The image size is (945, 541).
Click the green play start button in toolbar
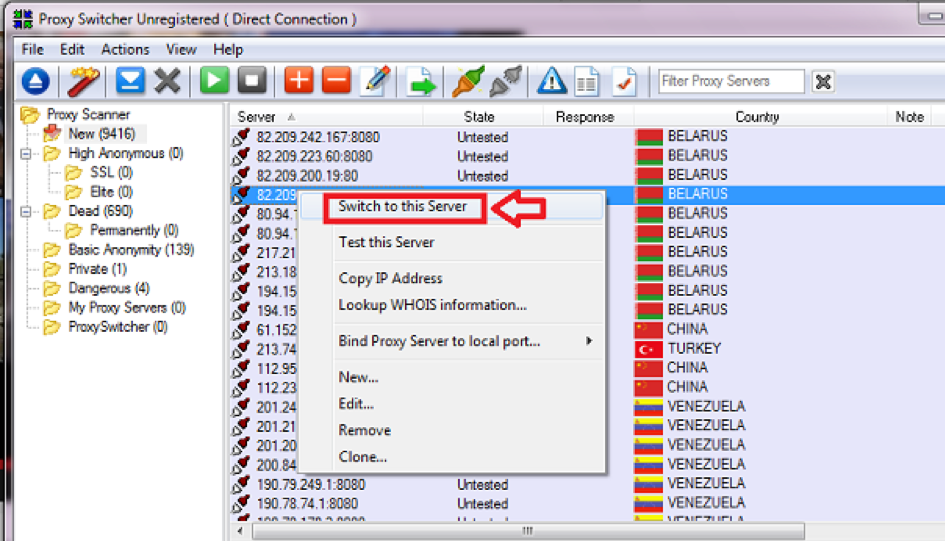tap(214, 81)
